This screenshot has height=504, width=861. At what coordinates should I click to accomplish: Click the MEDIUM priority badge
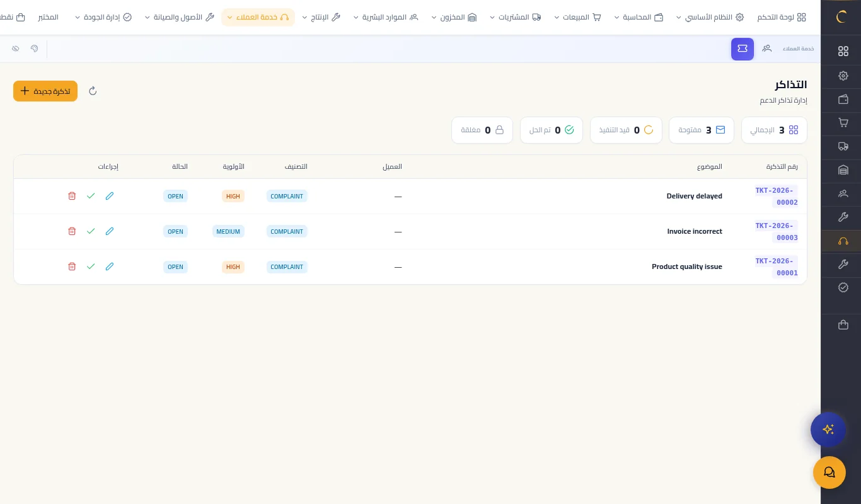click(x=228, y=231)
